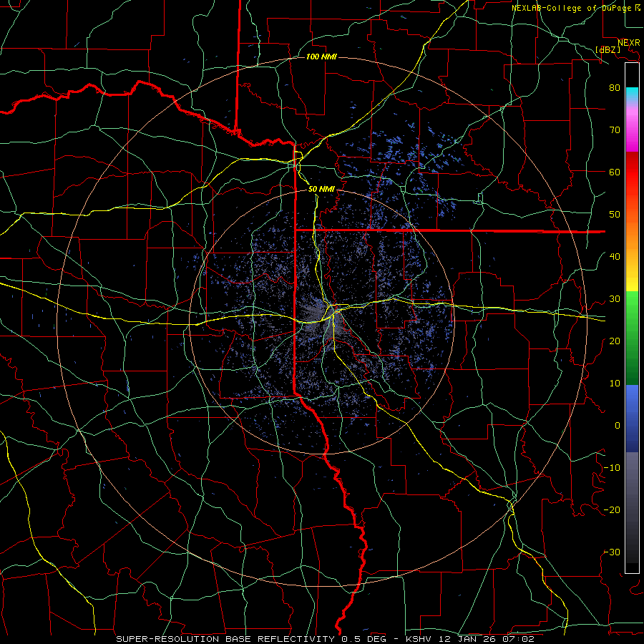Click the 30 value on the dBZ scale
Image resolution: width=644 pixels, height=644 pixels.
coord(615,298)
